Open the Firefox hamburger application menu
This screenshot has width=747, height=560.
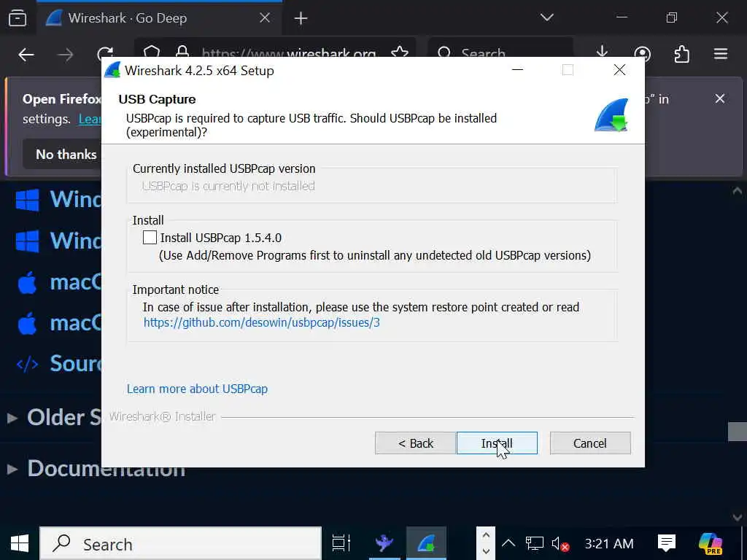(721, 54)
